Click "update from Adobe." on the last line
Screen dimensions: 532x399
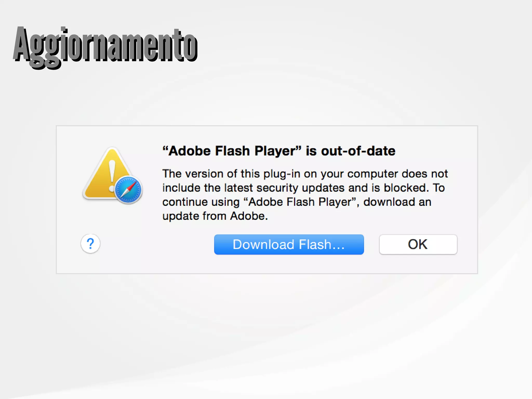215,216
